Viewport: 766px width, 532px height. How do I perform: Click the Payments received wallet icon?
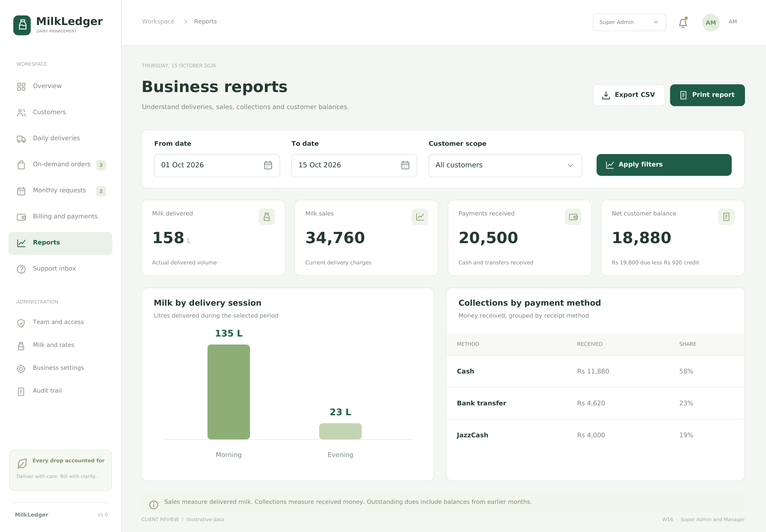click(x=573, y=217)
